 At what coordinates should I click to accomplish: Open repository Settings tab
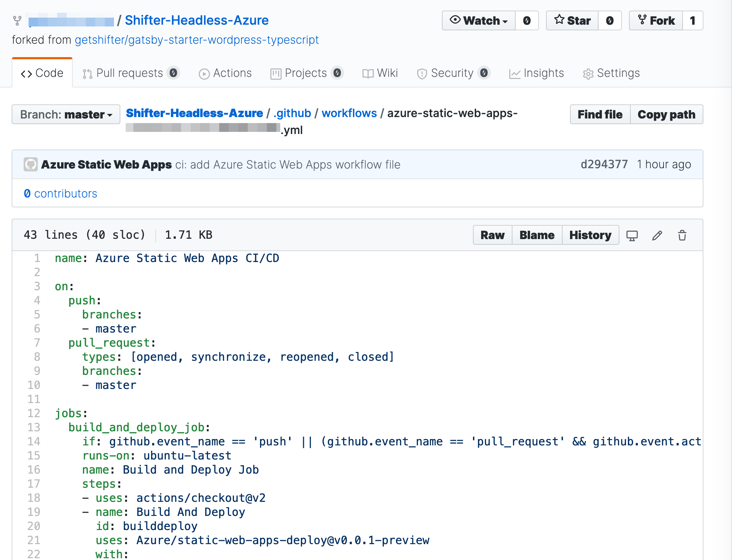click(x=611, y=73)
